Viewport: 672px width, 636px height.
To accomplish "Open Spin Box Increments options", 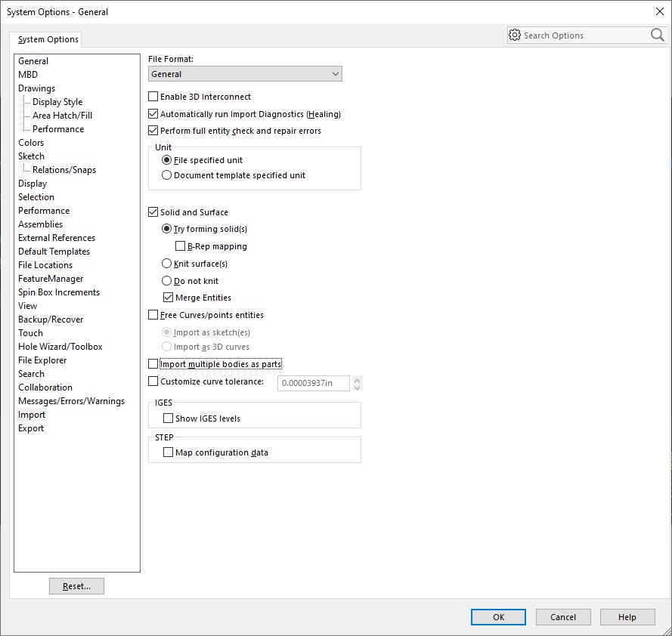I will click(x=59, y=292).
